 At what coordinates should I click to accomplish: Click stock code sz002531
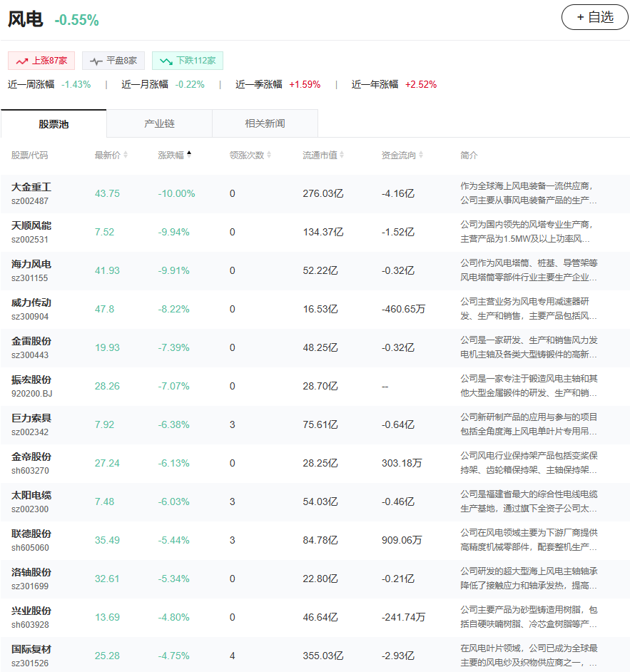(30, 240)
